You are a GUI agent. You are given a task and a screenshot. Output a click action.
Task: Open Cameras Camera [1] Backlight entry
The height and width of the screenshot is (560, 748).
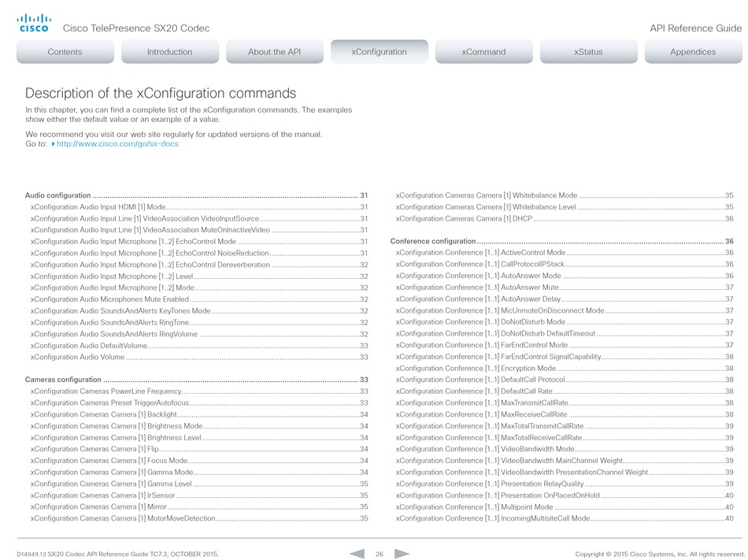[x=199, y=414]
